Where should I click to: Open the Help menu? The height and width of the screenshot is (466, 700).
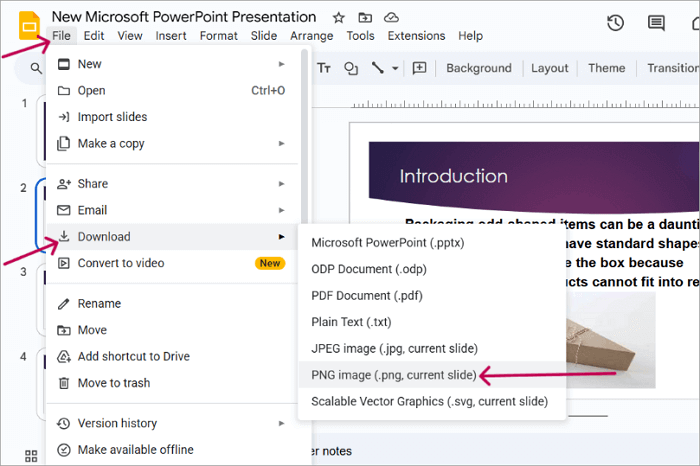click(x=471, y=36)
